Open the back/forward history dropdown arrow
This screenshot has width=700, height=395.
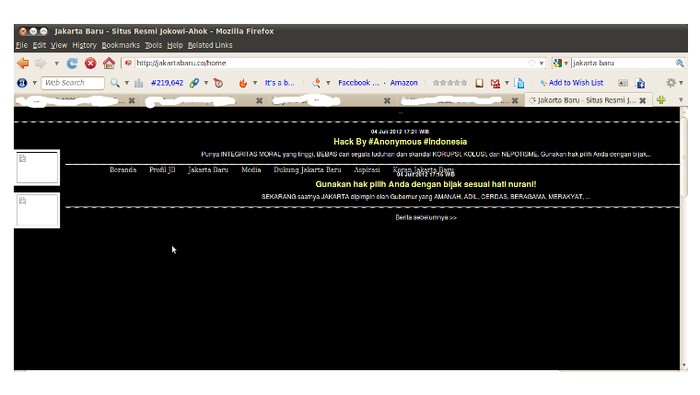click(57, 63)
